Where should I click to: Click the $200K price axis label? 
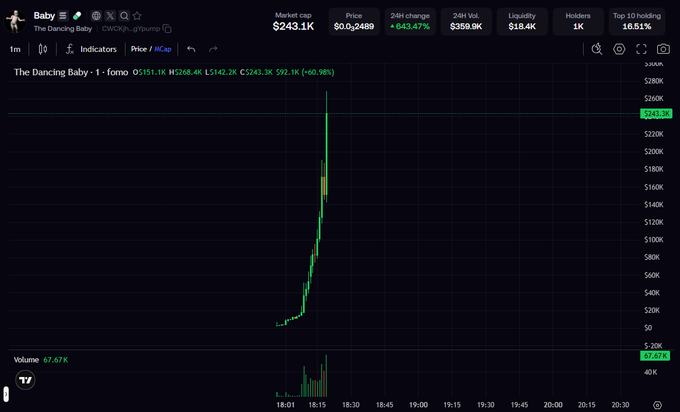[654, 151]
